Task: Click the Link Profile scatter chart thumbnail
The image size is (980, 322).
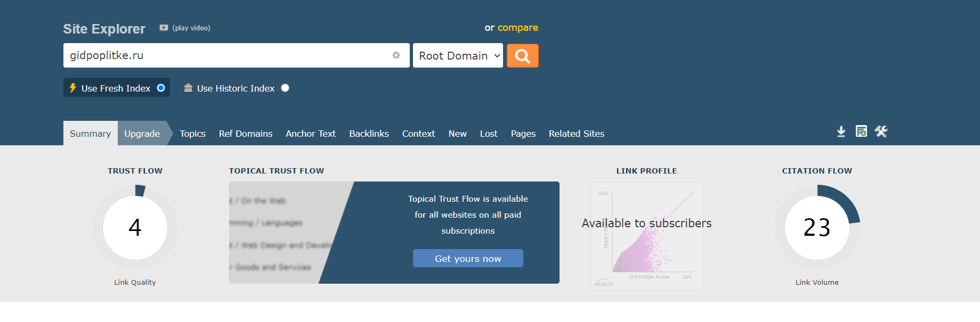Action: pos(647,236)
